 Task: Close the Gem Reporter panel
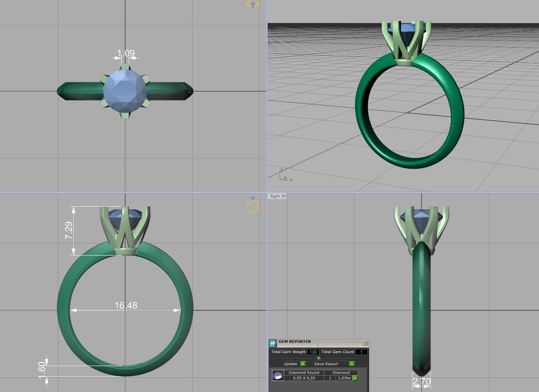click(x=365, y=343)
